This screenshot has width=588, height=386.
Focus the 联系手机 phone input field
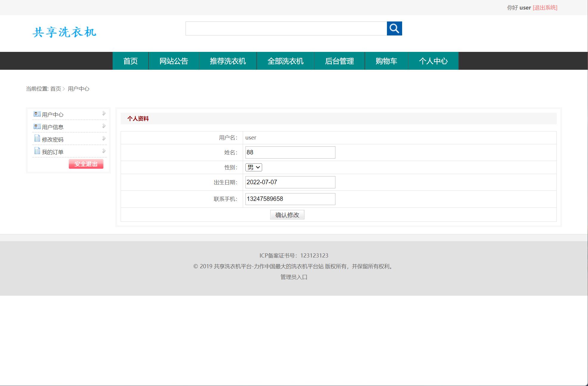290,199
